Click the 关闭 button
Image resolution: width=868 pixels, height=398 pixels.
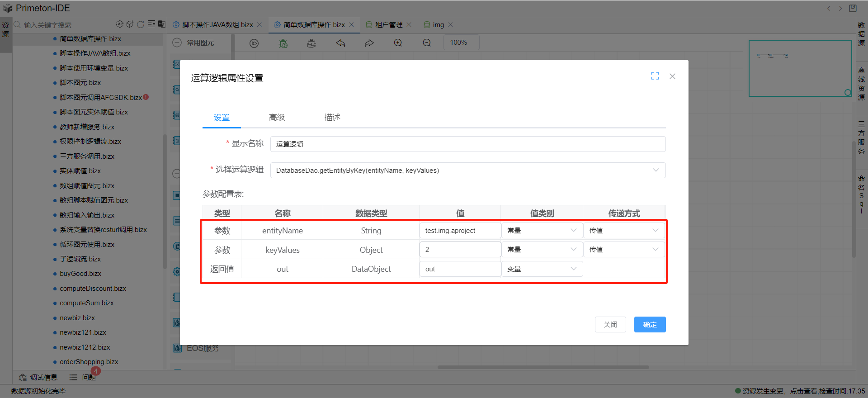click(x=610, y=325)
